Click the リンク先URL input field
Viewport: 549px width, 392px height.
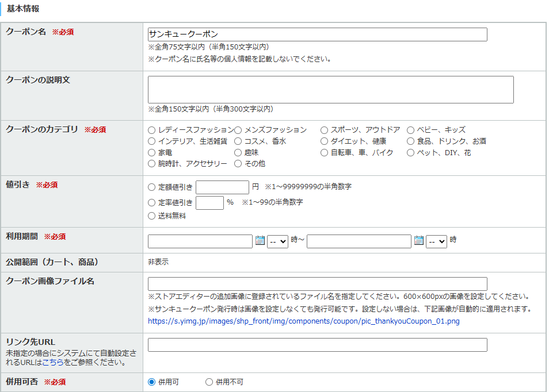point(317,345)
